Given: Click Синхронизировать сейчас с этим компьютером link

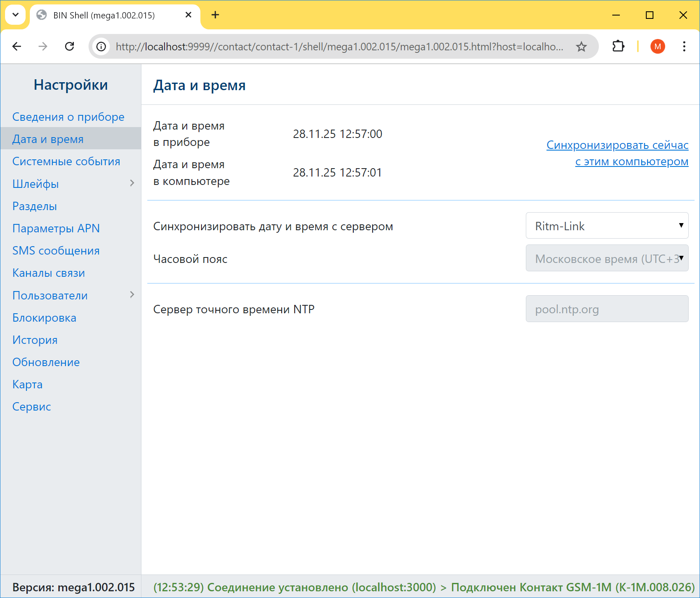Looking at the screenshot, I should click(x=617, y=153).
